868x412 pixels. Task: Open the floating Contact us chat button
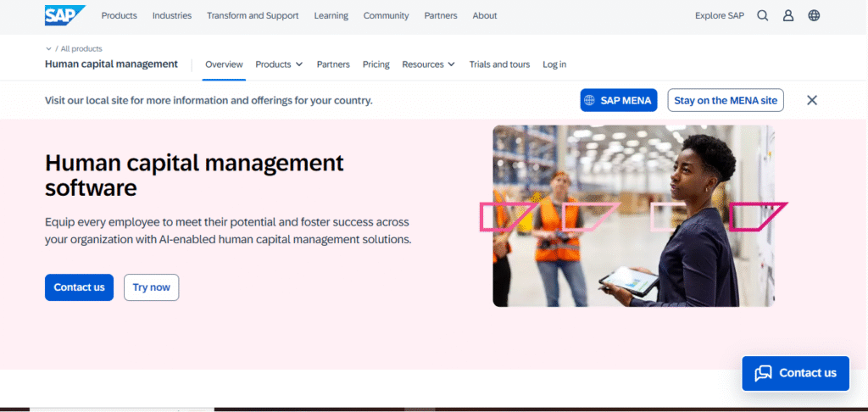795,373
